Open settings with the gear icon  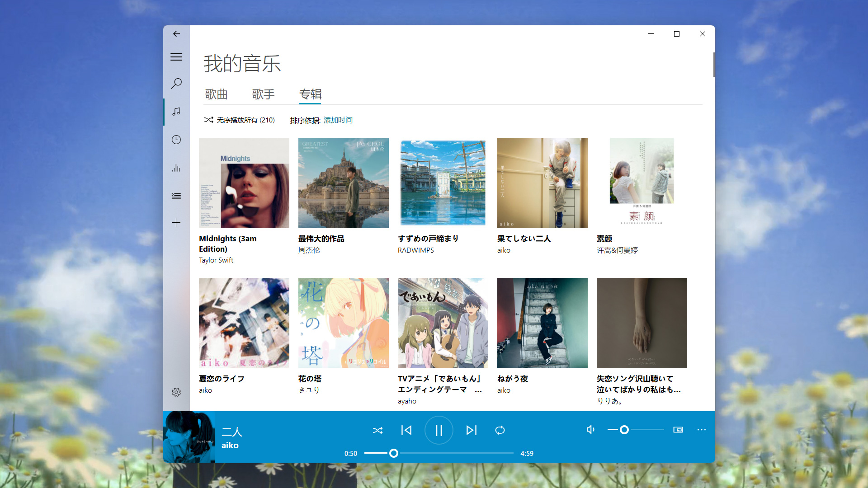176,392
